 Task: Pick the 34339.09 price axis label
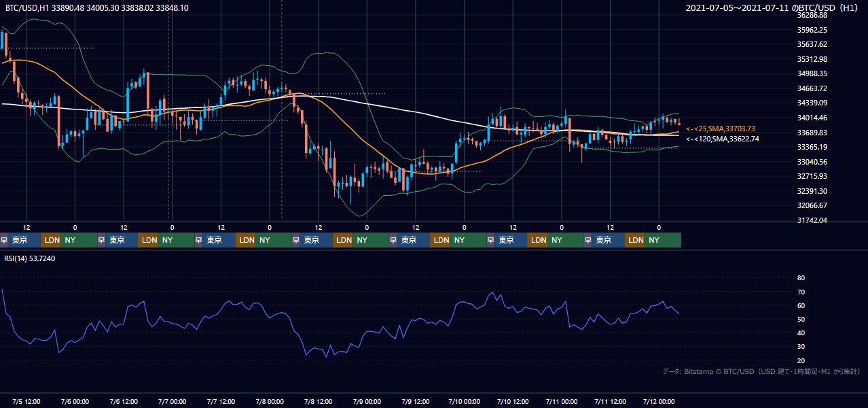(x=812, y=103)
